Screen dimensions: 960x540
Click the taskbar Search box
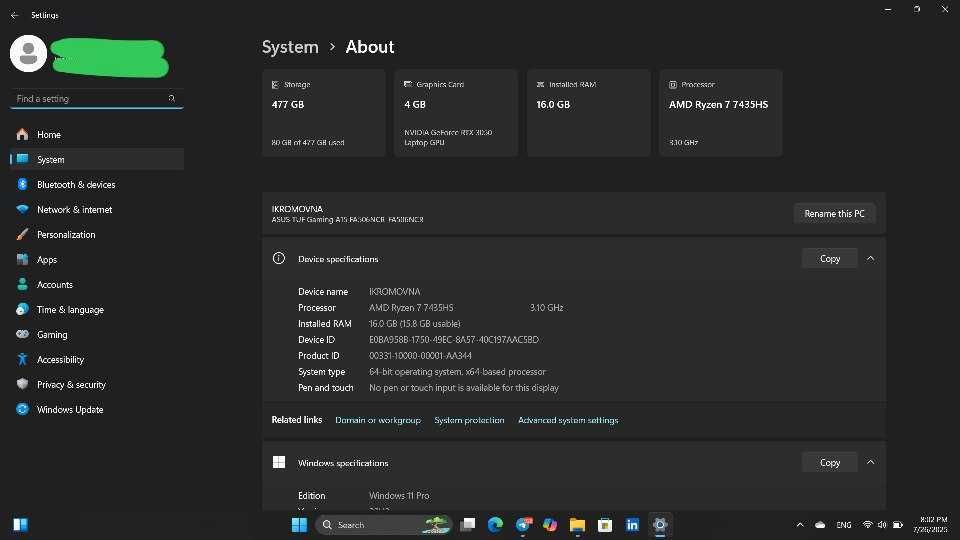tap(384, 525)
